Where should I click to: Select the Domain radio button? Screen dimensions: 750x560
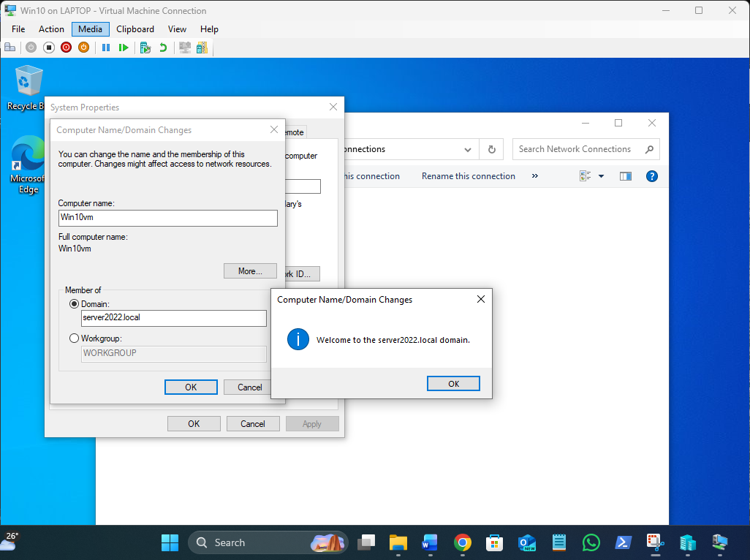[74, 303]
